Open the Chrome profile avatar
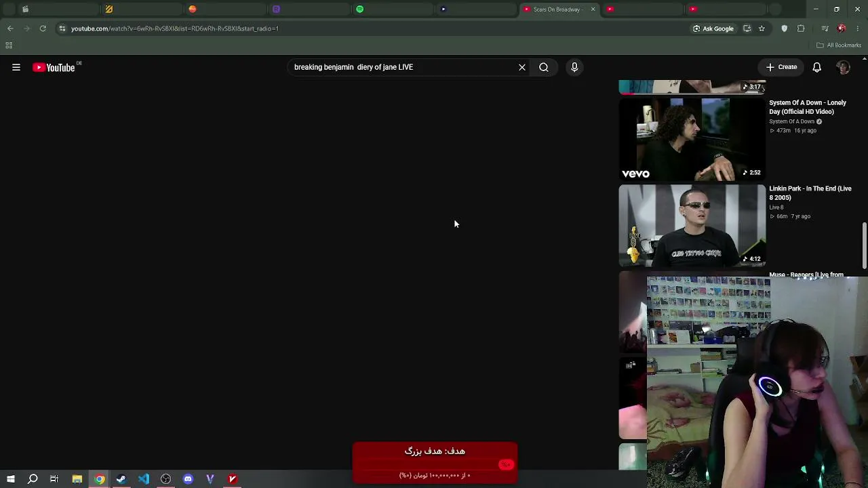Image resolution: width=868 pixels, height=488 pixels. pos(842,28)
